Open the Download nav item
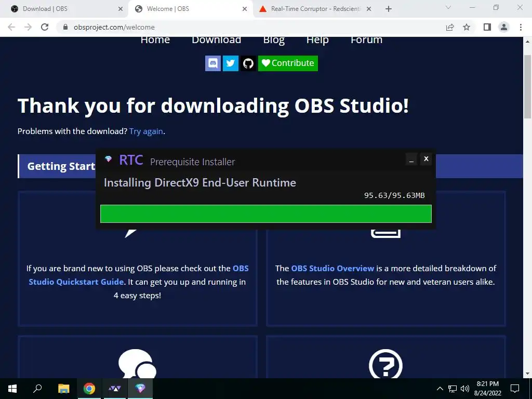The image size is (532, 399). [x=217, y=40]
